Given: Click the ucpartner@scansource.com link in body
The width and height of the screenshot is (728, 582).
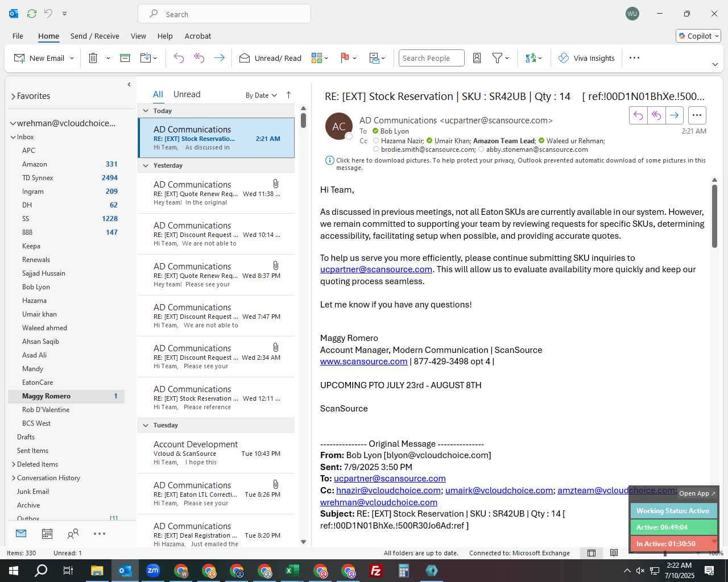Looking at the screenshot, I should (x=376, y=269).
